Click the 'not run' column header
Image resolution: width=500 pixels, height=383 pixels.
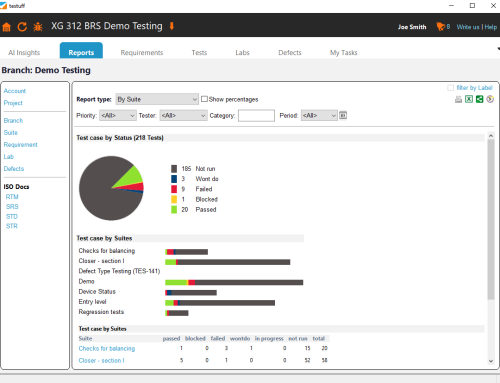tap(298, 339)
